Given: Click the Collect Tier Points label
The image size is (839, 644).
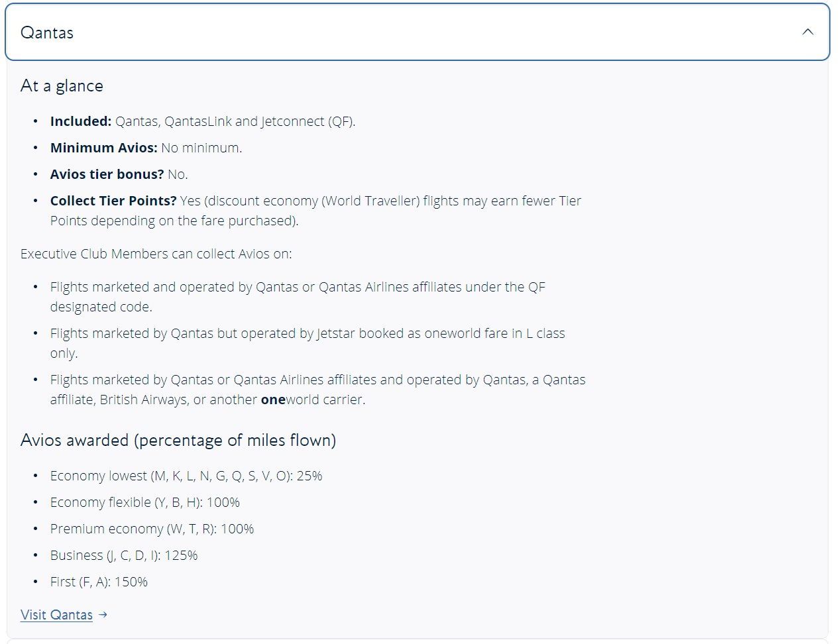Looking at the screenshot, I should [113, 201].
